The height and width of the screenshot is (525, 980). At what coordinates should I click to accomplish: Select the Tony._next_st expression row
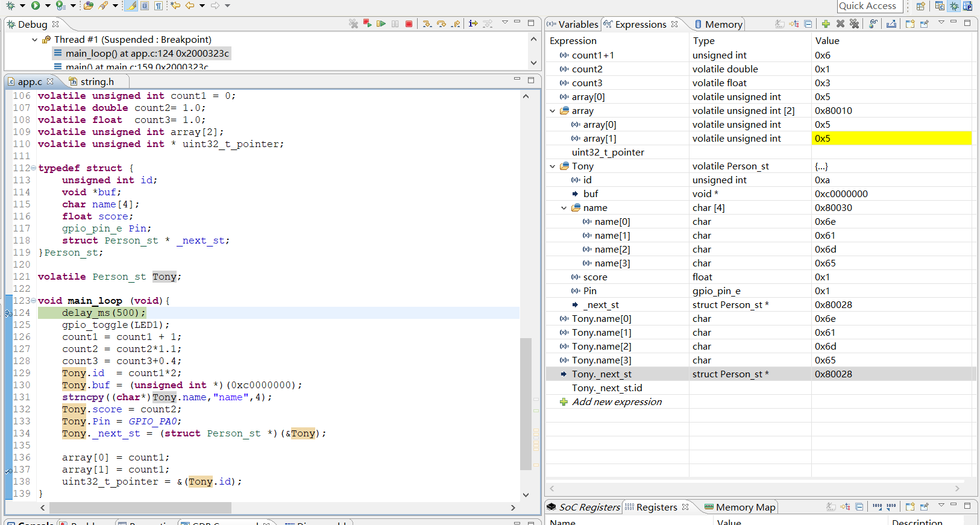[x=761, y=374]
